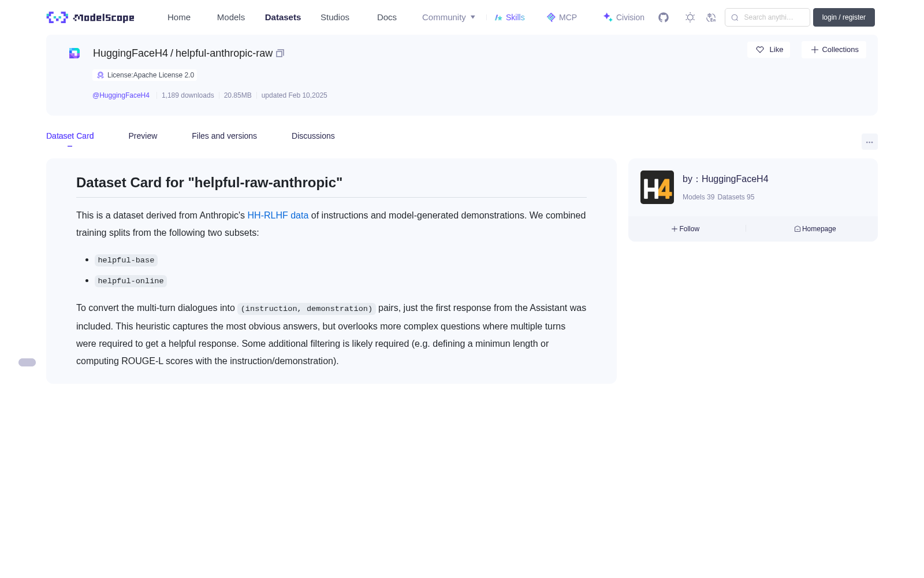
Task: Visit HuggingFaceH4 Homepage
Action: click(x=815, y=229)
